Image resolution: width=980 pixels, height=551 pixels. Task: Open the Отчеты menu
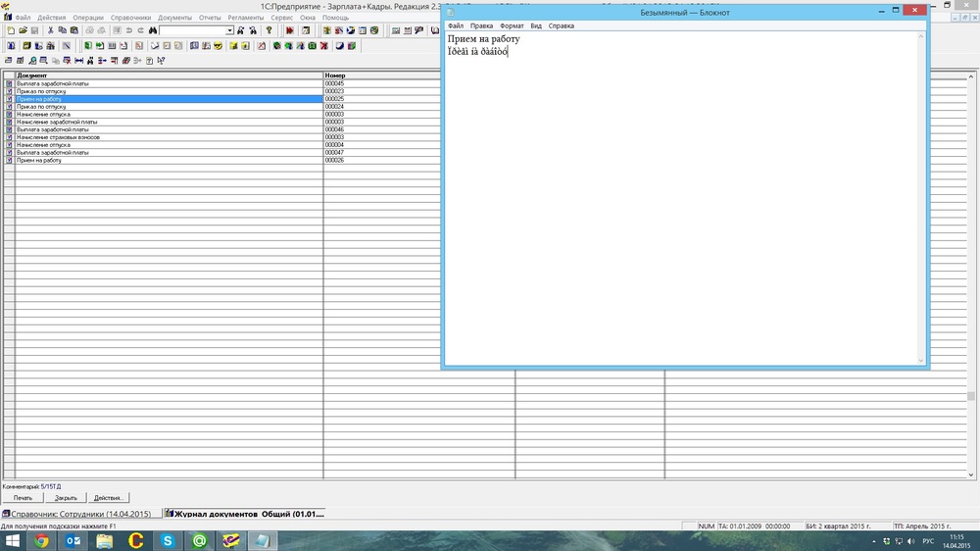tap(210, 18)
